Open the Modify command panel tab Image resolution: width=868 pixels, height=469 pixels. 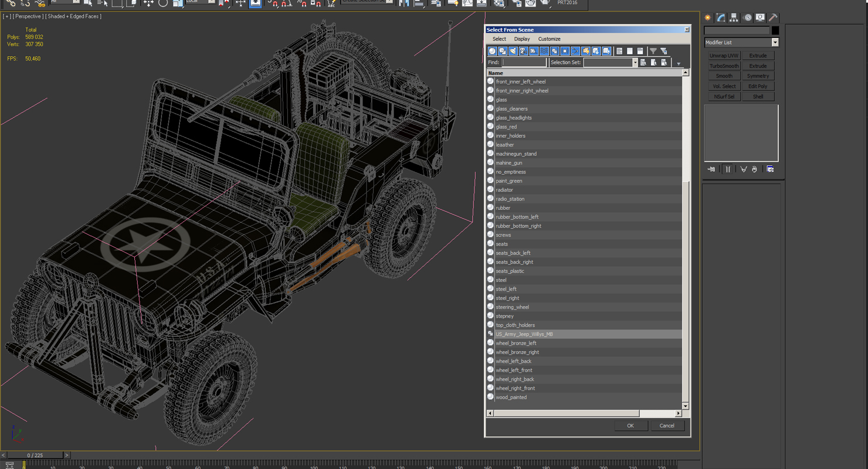click(721, 18)
